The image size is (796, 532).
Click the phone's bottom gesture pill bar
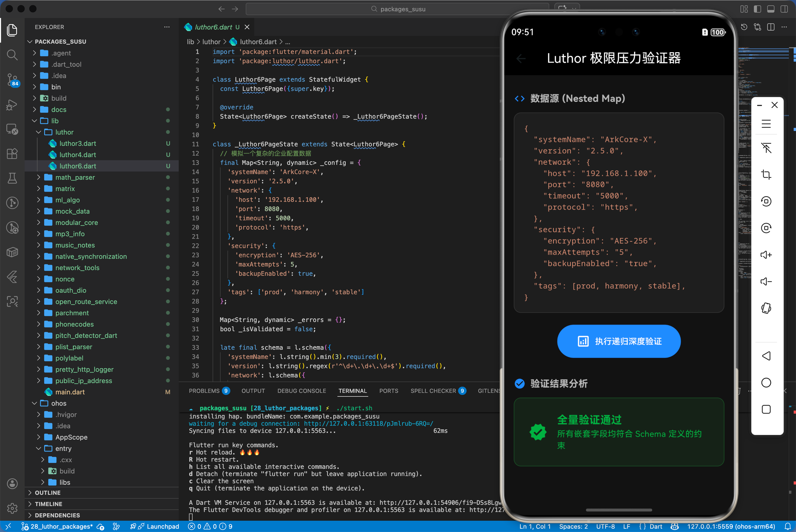click(618, 510)
